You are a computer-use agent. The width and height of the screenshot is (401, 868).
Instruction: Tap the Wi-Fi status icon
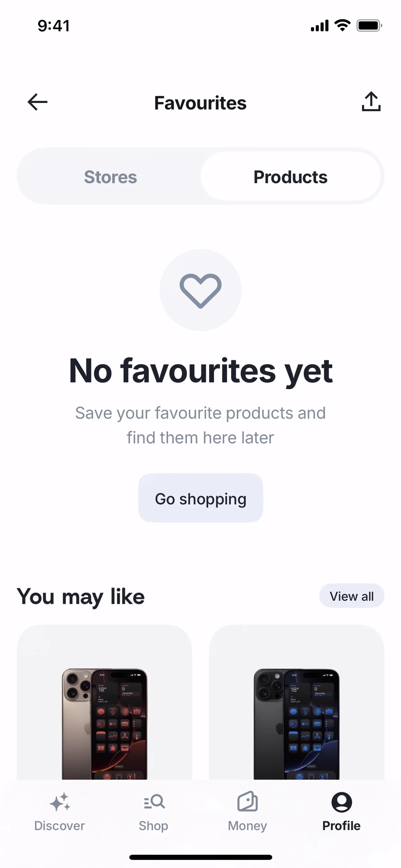342,25
